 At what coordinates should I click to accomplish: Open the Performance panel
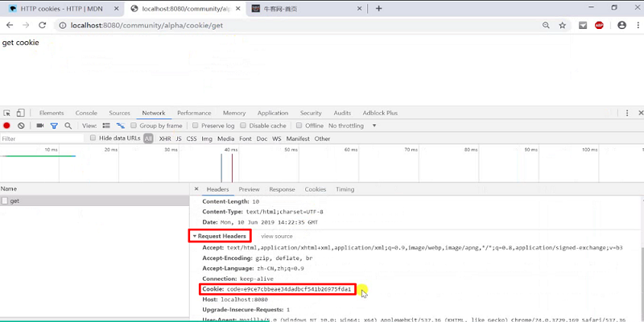(x=194, y=113)
